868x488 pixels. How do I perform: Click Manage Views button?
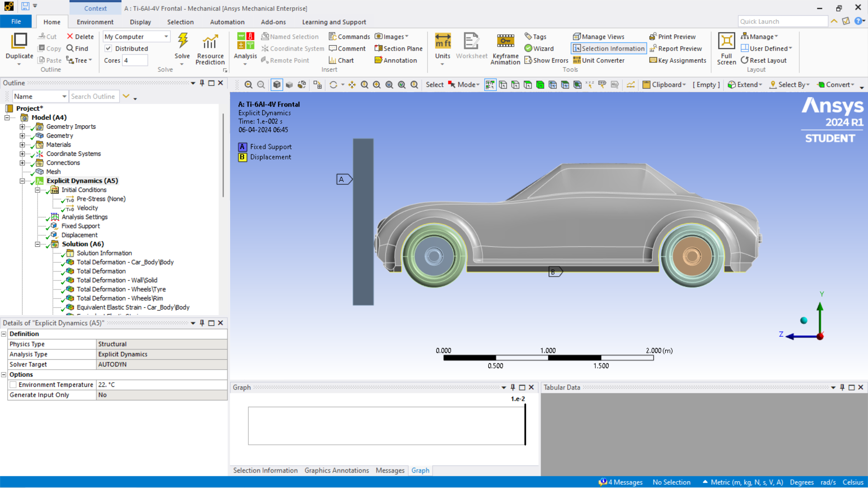point(599,37)
